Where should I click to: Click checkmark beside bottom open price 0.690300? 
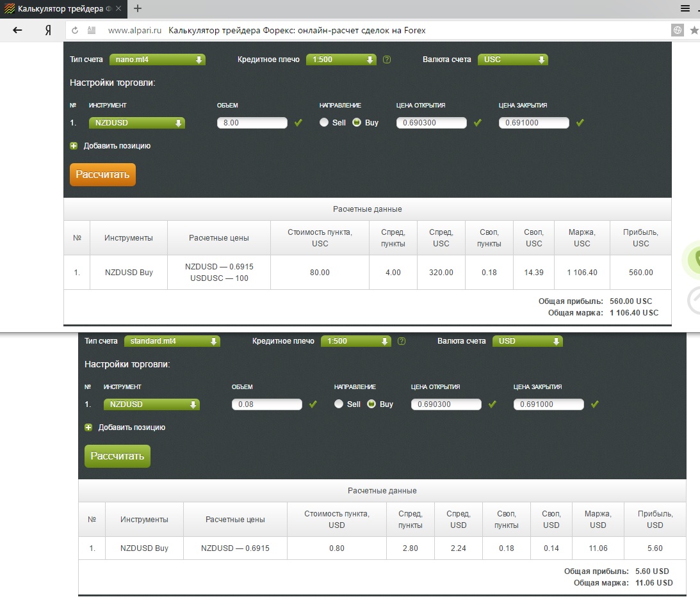(x=492, y=404)
